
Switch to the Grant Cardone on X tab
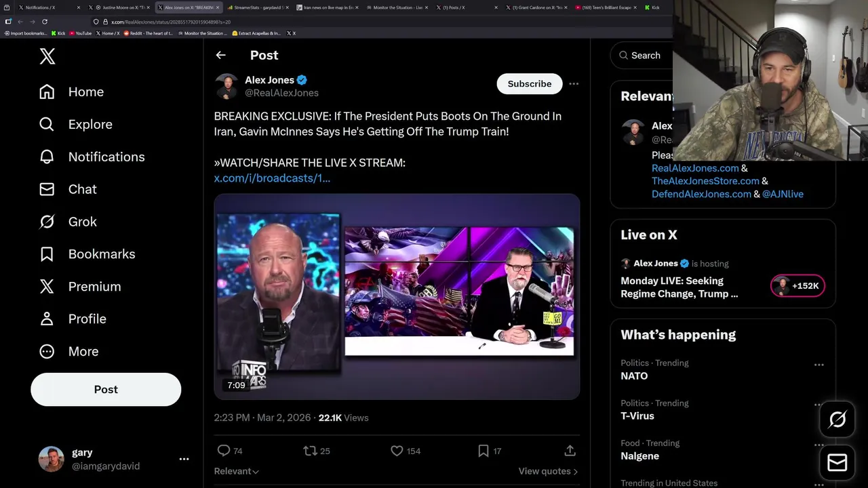tap(536, 7)
